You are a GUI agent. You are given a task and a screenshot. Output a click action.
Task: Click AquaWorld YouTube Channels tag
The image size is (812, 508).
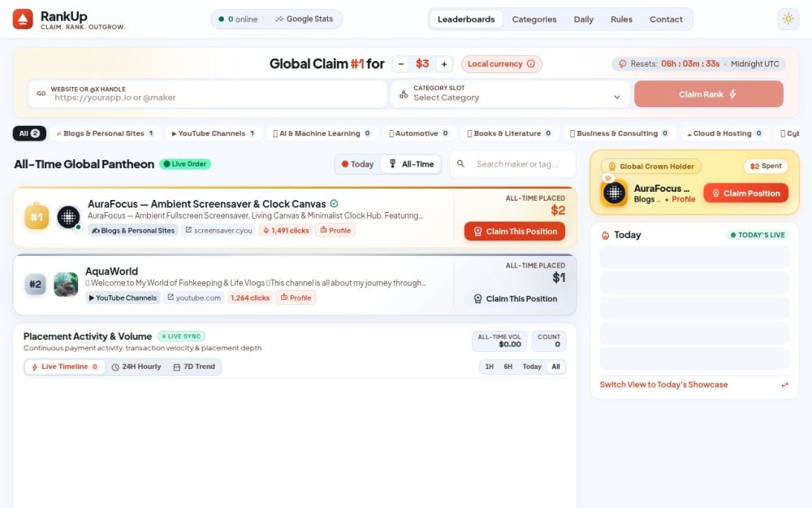123,297
